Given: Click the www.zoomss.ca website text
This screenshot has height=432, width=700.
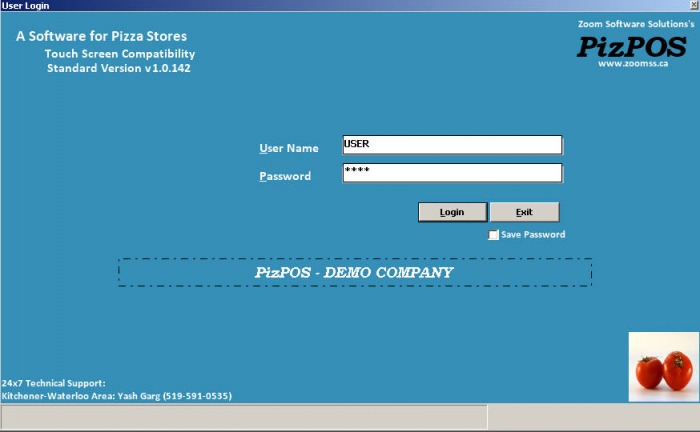Looking at the screenshot, I should pyautogui.click(x=633, y=64).
